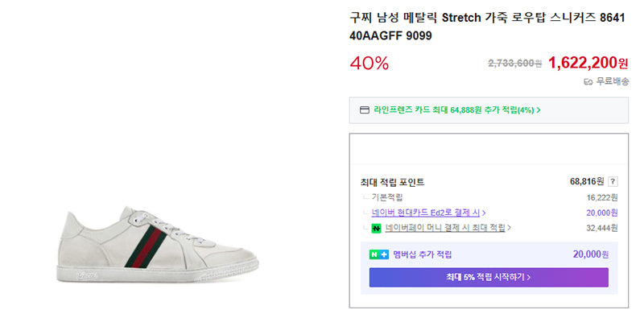Click the 무료배송 shipping text
The width and height of the screenshot is (644, 314).
pyautogui.click(x=612, y=82)
